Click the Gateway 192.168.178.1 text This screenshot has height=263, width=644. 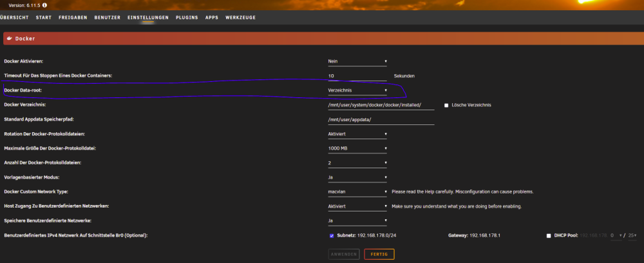[x=474, y=235]
